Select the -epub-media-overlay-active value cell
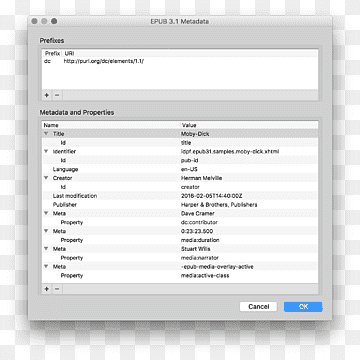Screen dimensions: 360x360 click(x=217, y=267)
